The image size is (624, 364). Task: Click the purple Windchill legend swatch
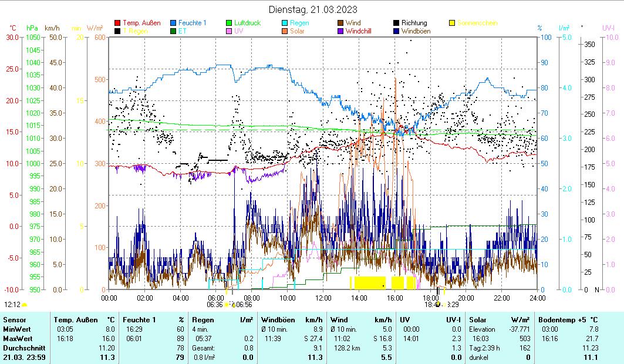pos(340,31)
